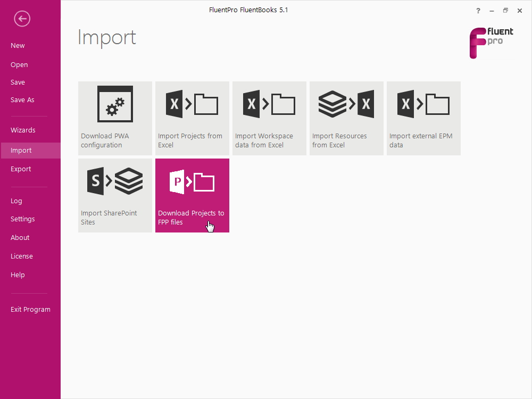This screenshot has width=532, height=399.
Task: Open Settings from the sidebar
Action: 22,219
